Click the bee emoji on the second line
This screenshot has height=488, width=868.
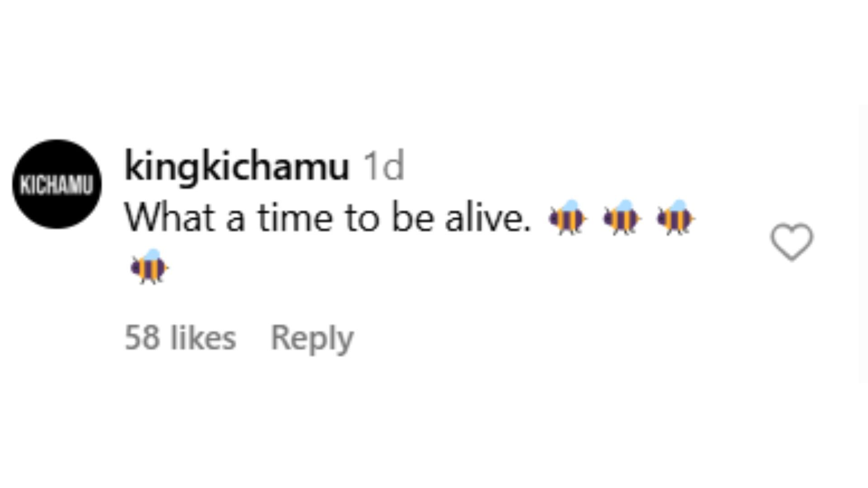coord(149,267)
